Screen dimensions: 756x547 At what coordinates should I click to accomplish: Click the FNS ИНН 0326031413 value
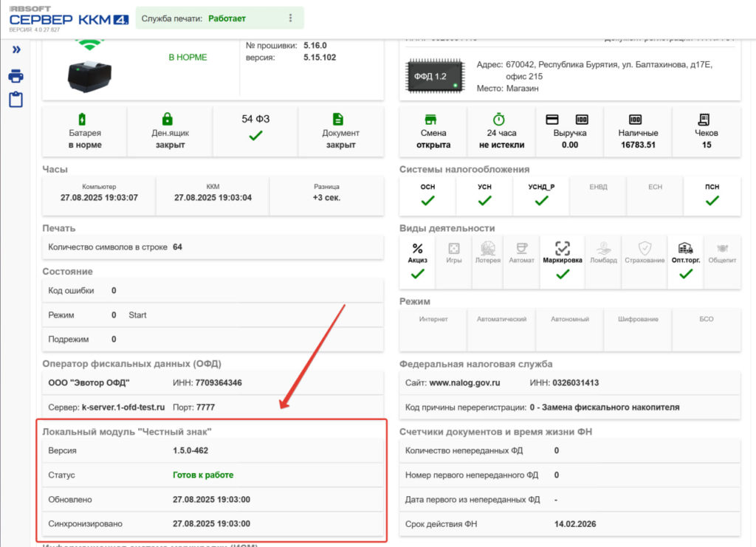point(576,382)
